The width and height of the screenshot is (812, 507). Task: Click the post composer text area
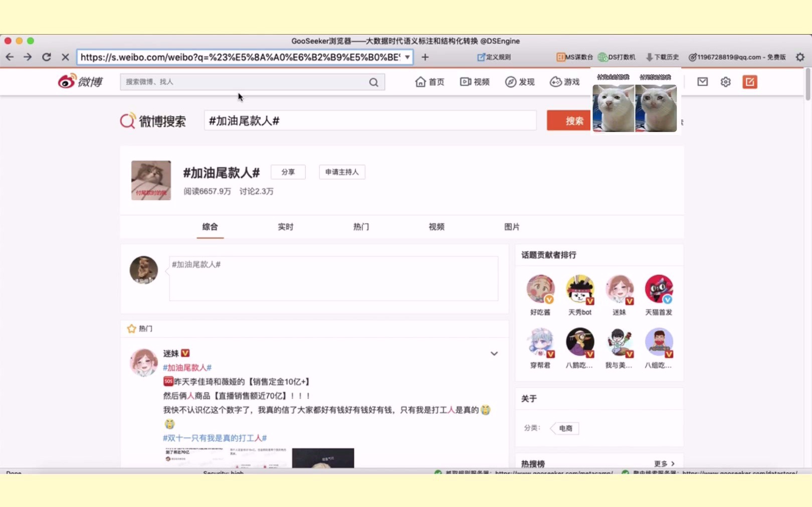(334, 279)
